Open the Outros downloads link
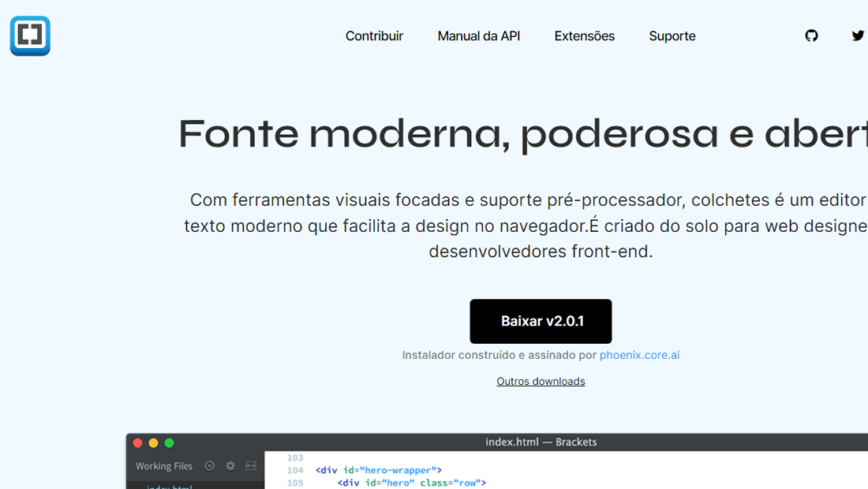The height and width of the screenshot is (489, 868). [541, 381]
